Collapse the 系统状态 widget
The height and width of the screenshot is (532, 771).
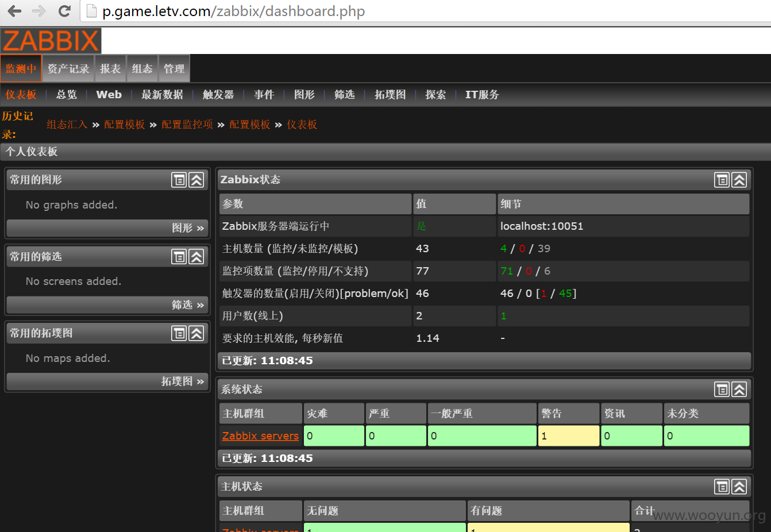[739, 390]
